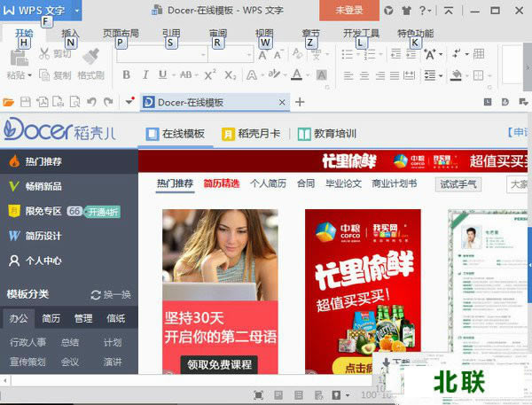Toggle Italic formatting
Screen dimensions: 532x405
coord(146,75)
